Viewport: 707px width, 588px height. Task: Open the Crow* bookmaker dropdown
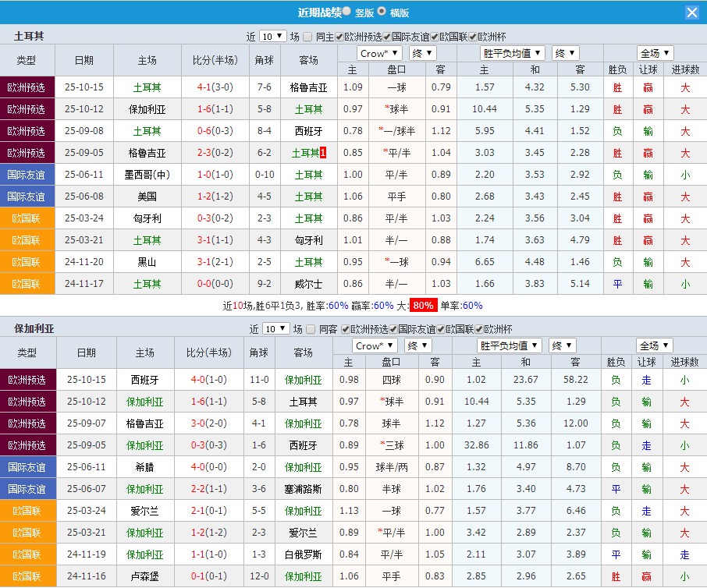point(379,53)
